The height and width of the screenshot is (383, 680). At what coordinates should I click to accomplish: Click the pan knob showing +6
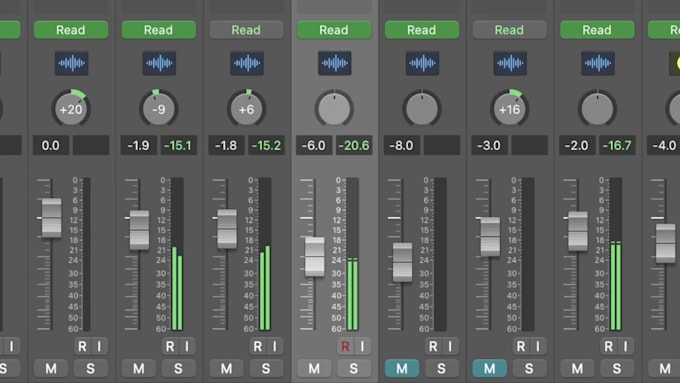tap(246, 108)
